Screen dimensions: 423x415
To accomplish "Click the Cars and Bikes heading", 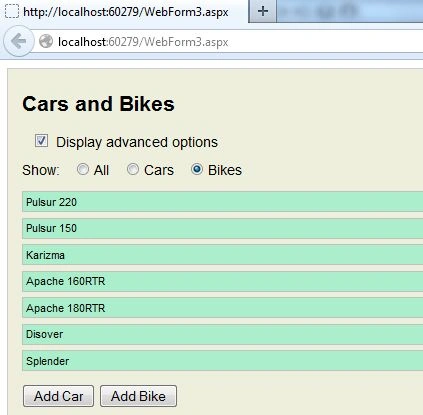I will point(98,104).
